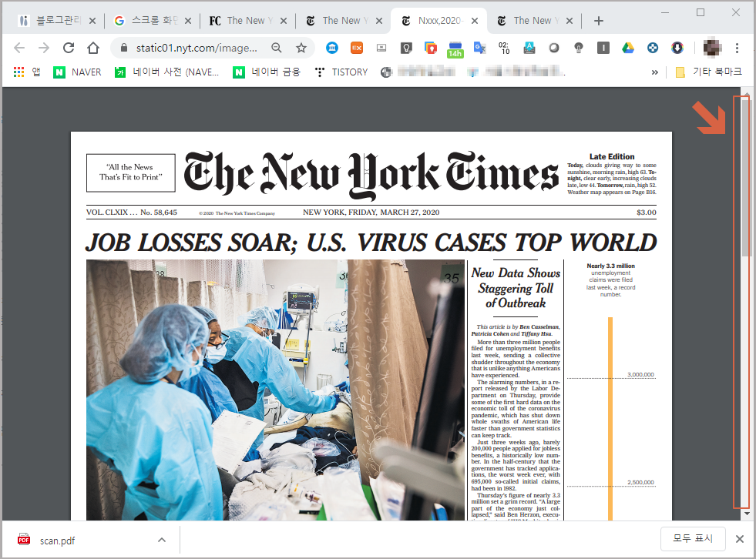
Task: Click the New Data Shows Staggering Toll subheading
Action: coord(516,288)
